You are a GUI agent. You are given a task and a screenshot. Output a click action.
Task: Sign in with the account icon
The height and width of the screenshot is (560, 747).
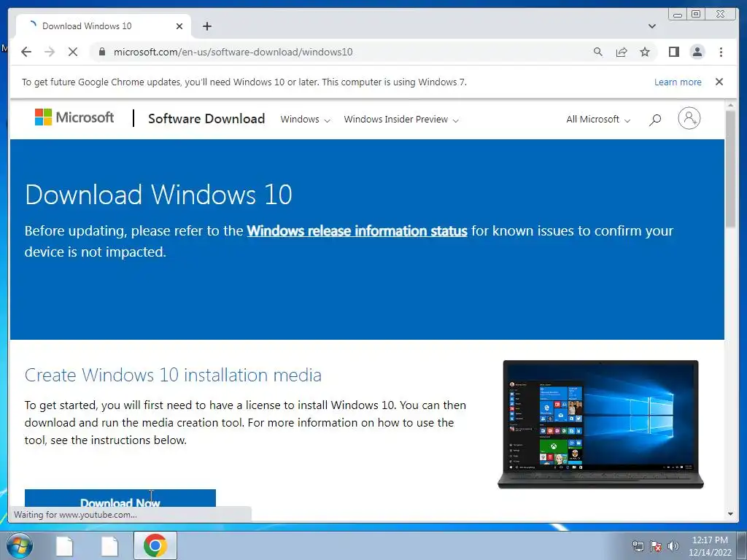(x=689, y=118)
